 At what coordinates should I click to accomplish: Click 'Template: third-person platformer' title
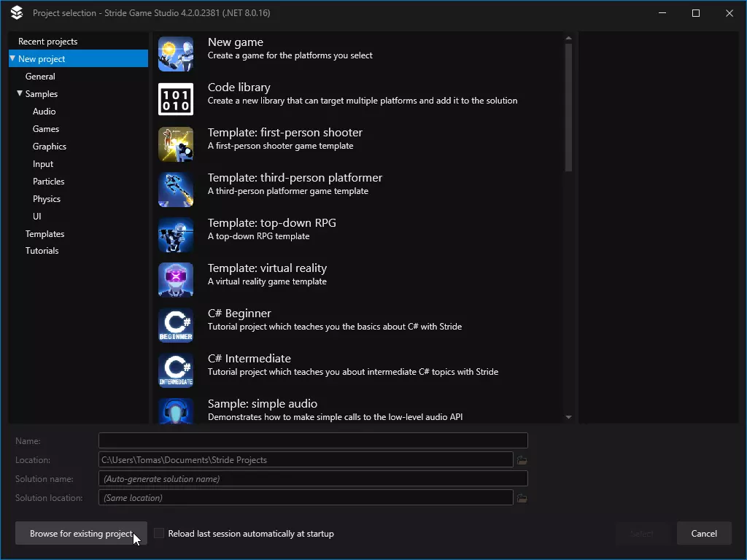[295, 178]
